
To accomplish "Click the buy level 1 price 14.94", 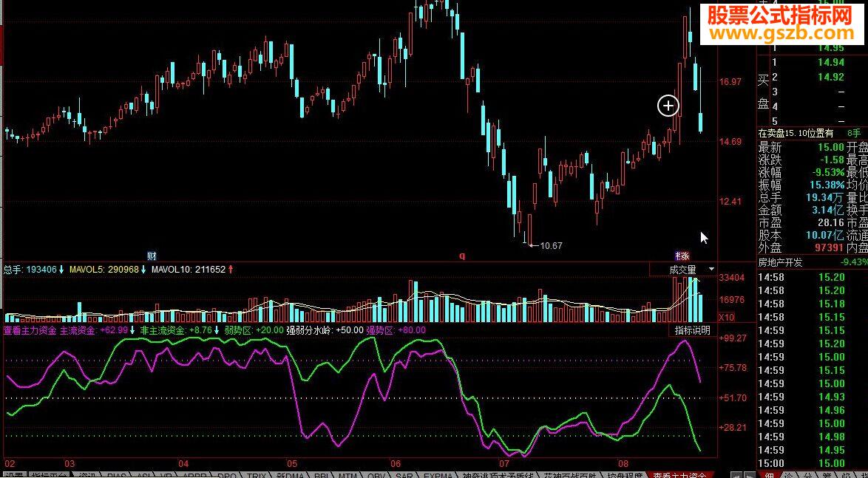I will tap(831, 63).
